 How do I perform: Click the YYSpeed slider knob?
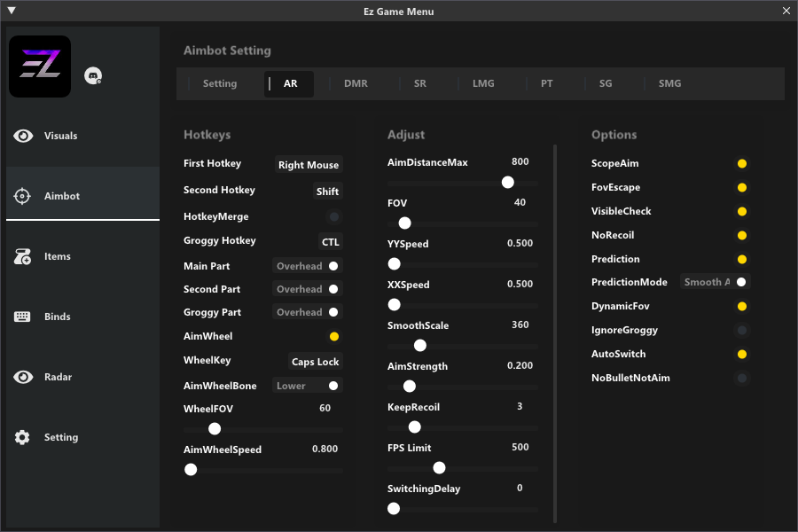pyautogui.click(x=394, y=263)
